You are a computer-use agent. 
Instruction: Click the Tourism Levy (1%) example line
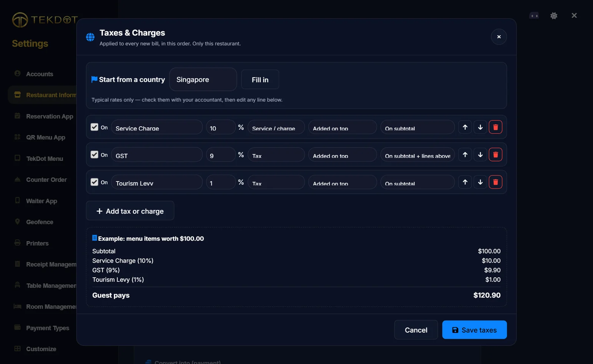coord(118,280)
